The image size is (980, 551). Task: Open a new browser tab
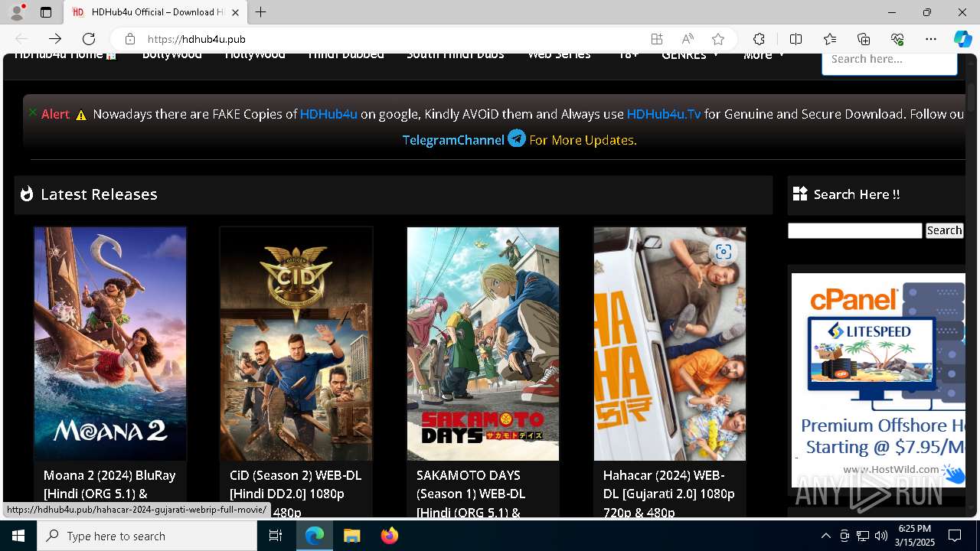(261, 12)
